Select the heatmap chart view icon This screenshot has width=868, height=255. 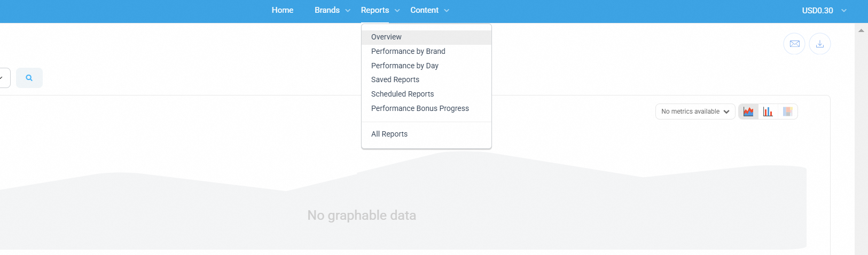[x=787, y=111]
